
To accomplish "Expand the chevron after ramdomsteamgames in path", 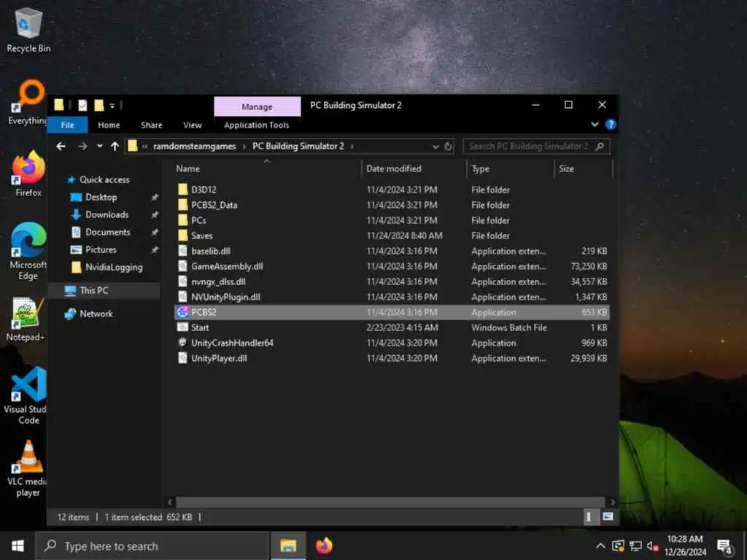I will pos(244,146).
